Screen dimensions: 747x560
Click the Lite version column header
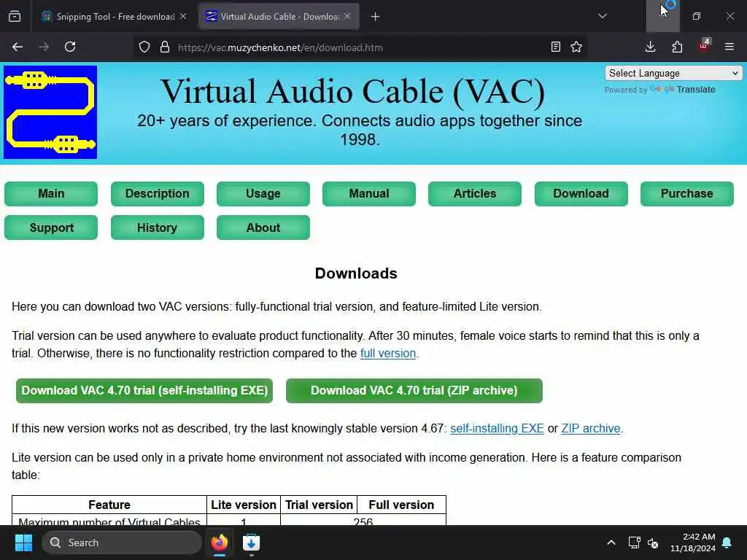(244, 505)
